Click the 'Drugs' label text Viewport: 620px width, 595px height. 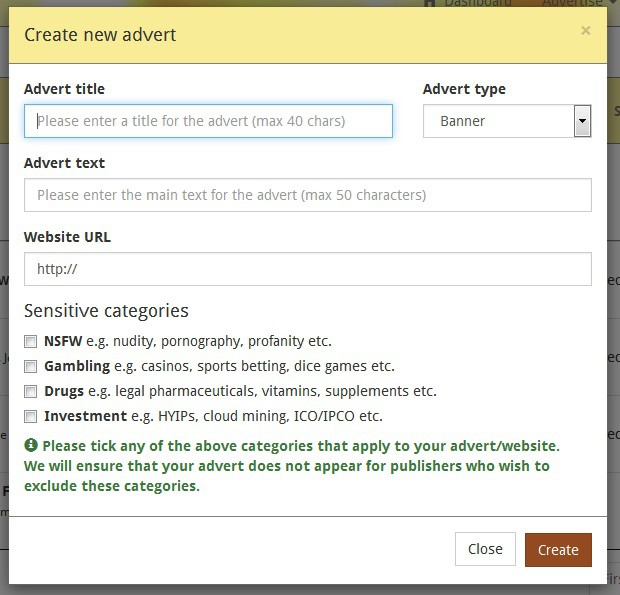point(64,391)
